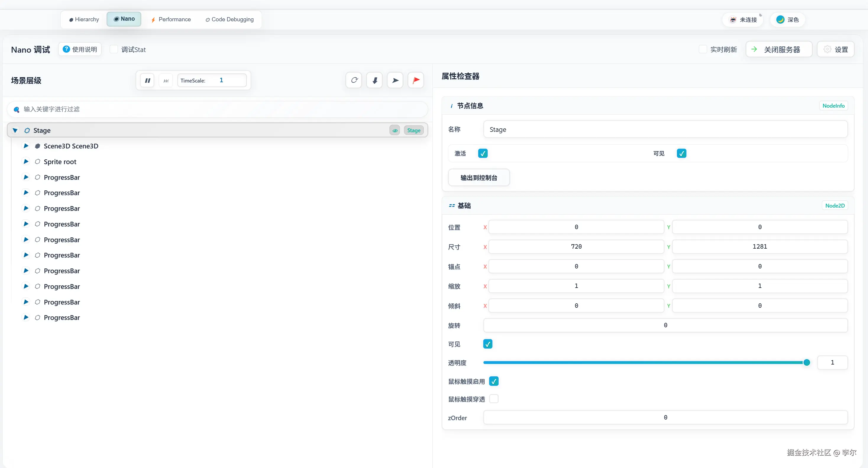Click the 关闭服务器 button
The height and width of the screenshot is (468, 868).
778,50
